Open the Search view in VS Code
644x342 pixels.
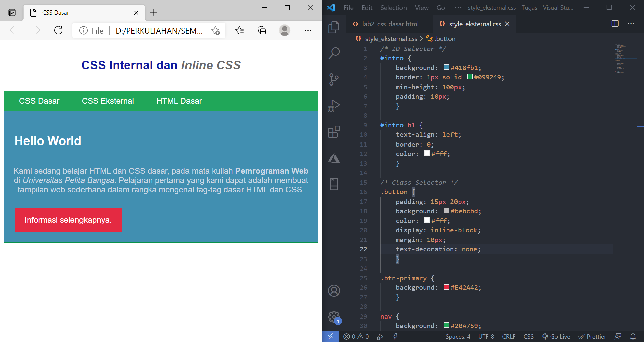(x=334, y=53)
